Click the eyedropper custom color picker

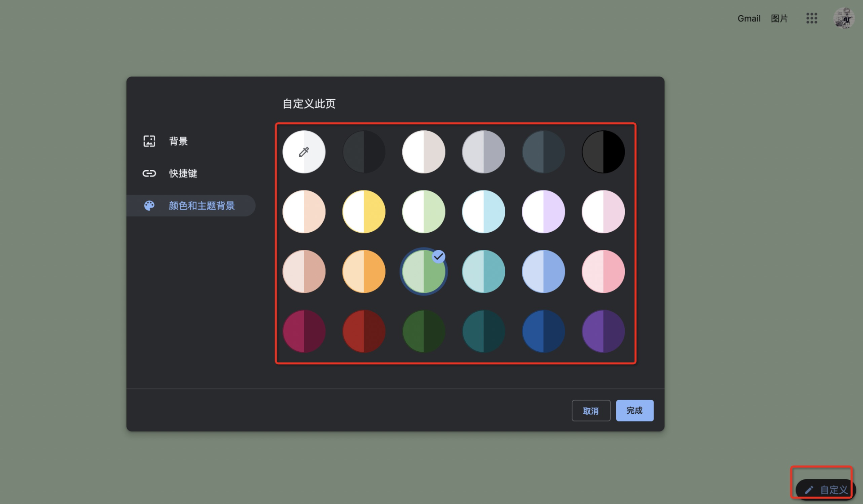(x=304, y=152)
